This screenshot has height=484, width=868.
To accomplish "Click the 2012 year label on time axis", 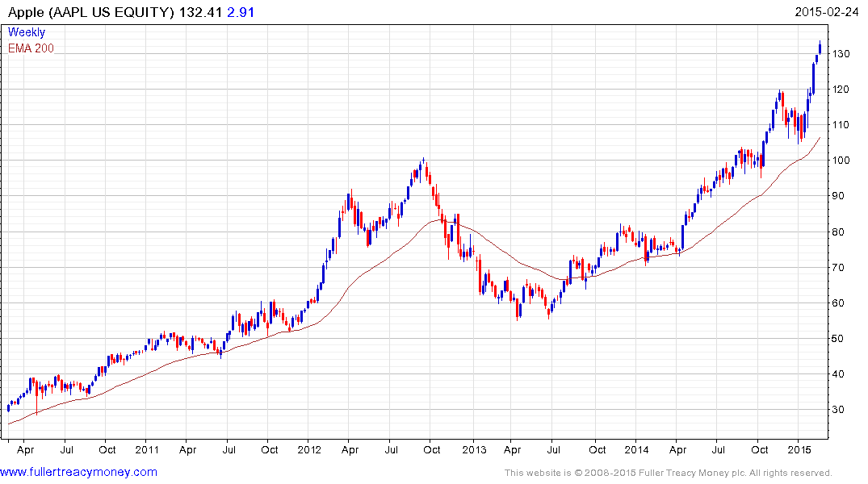I will click(309, 449).
